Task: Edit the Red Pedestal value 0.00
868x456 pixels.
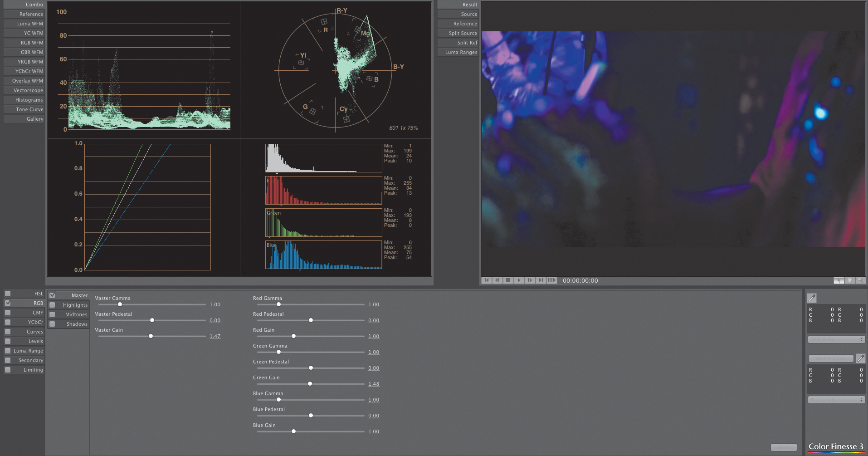Action: [x=374, y=320]
